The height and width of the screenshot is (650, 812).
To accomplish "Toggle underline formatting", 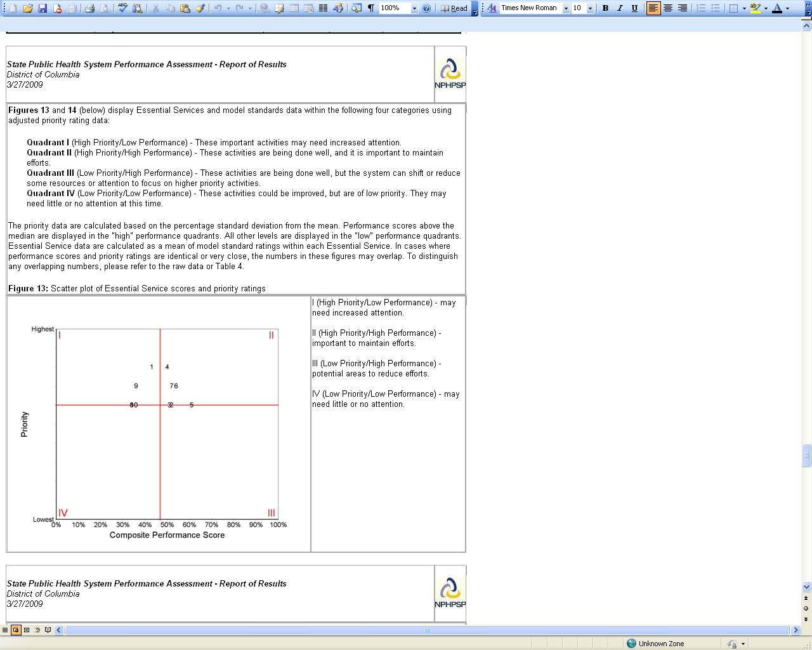I will (634, 8).
